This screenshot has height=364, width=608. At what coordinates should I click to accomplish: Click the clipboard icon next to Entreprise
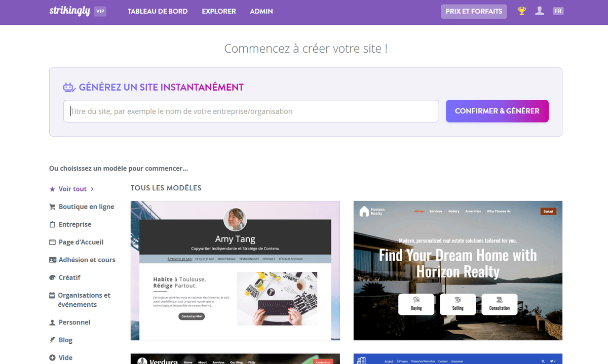coord(52,224)
